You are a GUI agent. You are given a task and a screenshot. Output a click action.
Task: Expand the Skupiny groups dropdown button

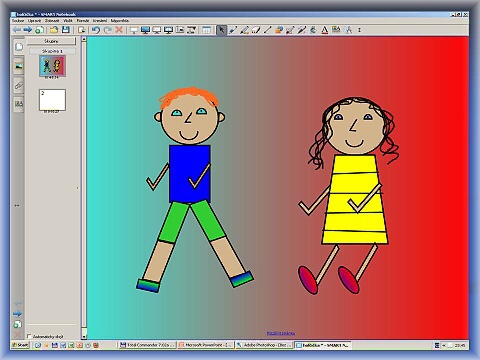point(51,41)
